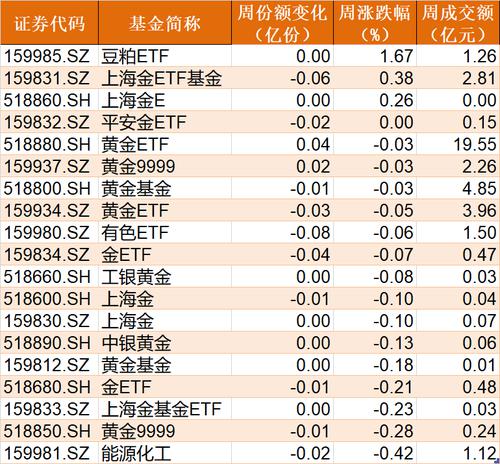The height and width of the screenshot is (464, 500).
Task: Click code cell 159980.SZ
Action: (x=49, y=233)
